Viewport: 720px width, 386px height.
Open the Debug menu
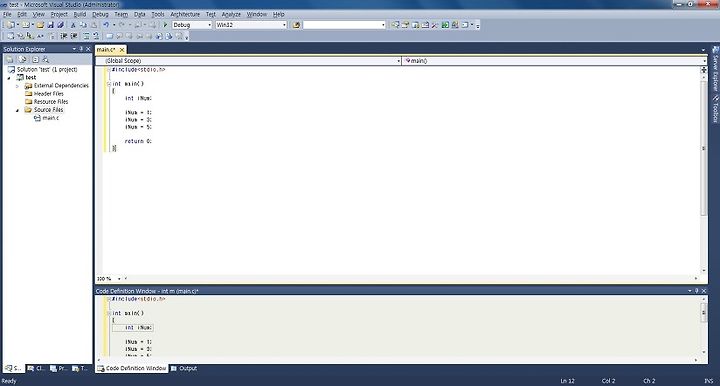[100, 14]
